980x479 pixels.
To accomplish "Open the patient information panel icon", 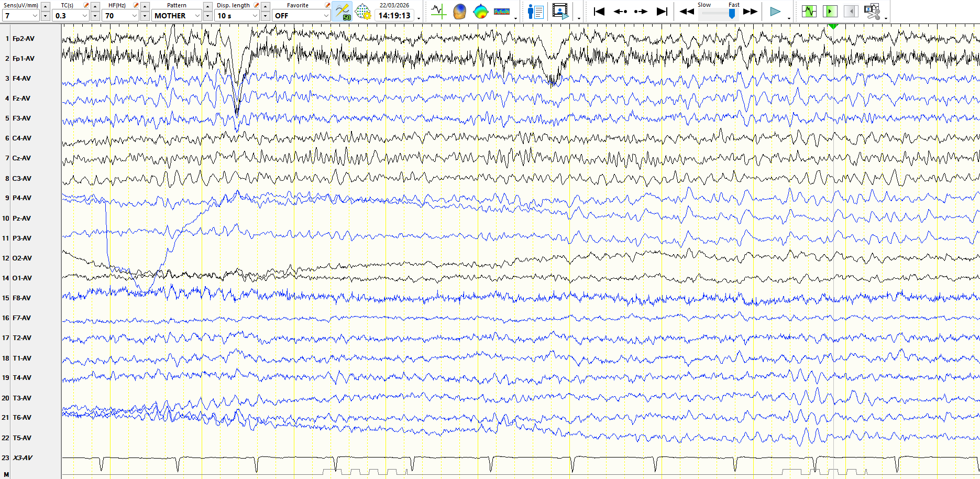I will (535, 12).
